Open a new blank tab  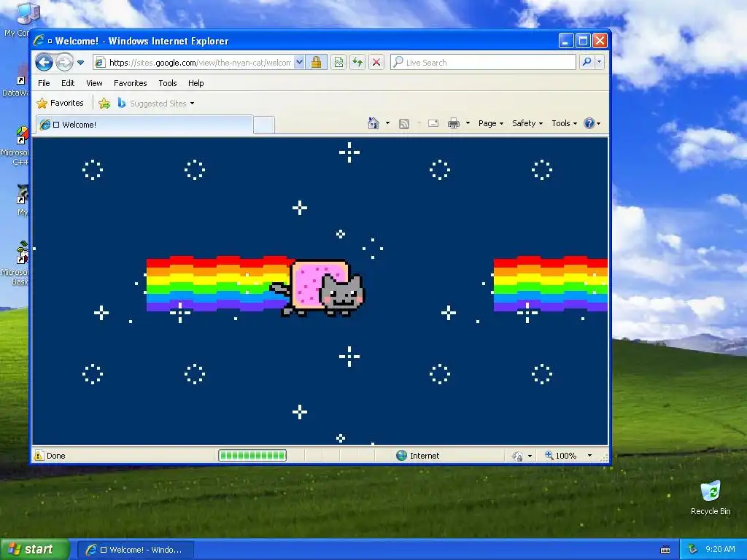click(x=264, y=125)
